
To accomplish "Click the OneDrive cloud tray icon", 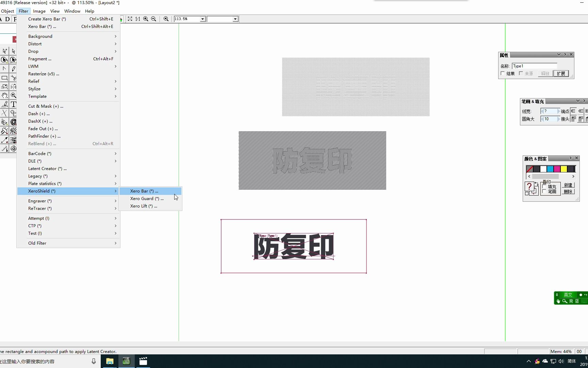I will coord(545,361).
